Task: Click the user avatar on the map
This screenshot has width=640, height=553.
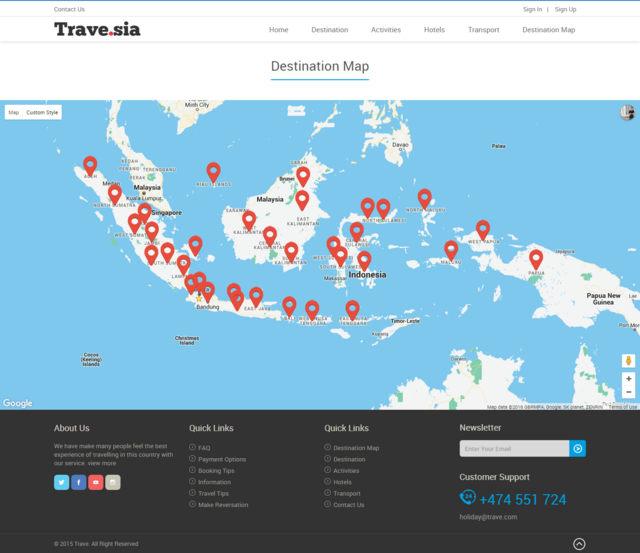Action: click(627, 112)
